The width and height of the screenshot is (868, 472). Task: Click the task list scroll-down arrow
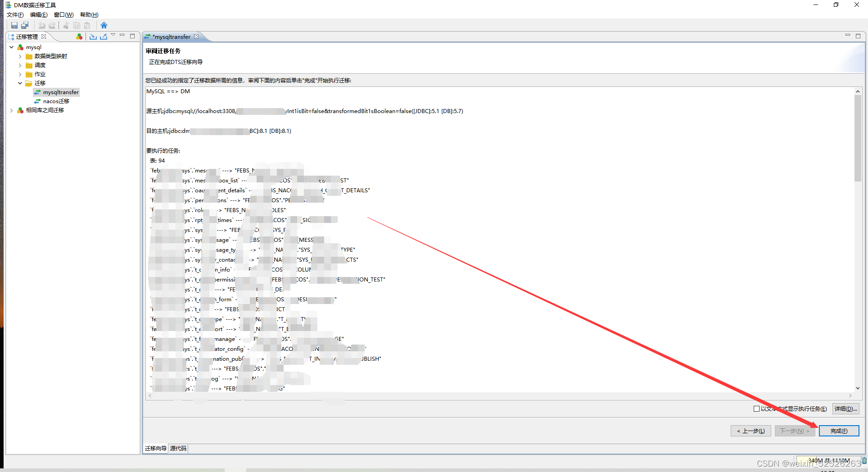(858, 388)
